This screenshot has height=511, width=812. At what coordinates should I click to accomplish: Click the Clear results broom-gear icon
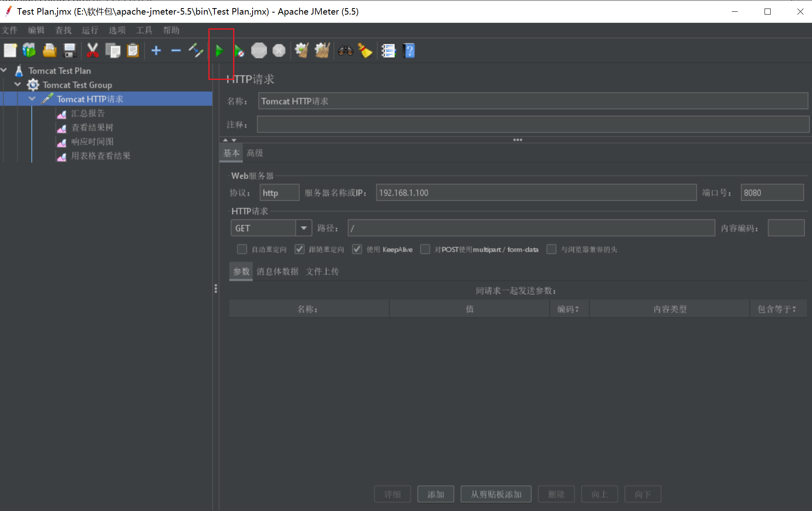pos(302,51)
